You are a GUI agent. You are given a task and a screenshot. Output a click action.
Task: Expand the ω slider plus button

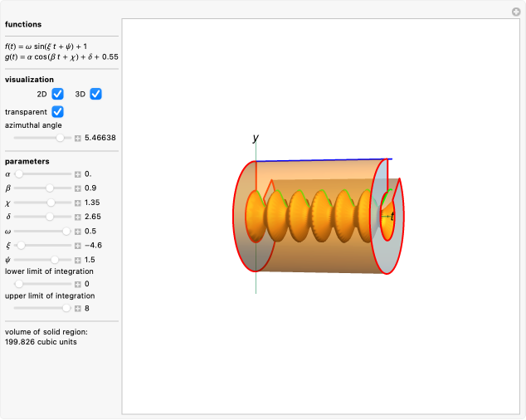[x=78, y=232]
